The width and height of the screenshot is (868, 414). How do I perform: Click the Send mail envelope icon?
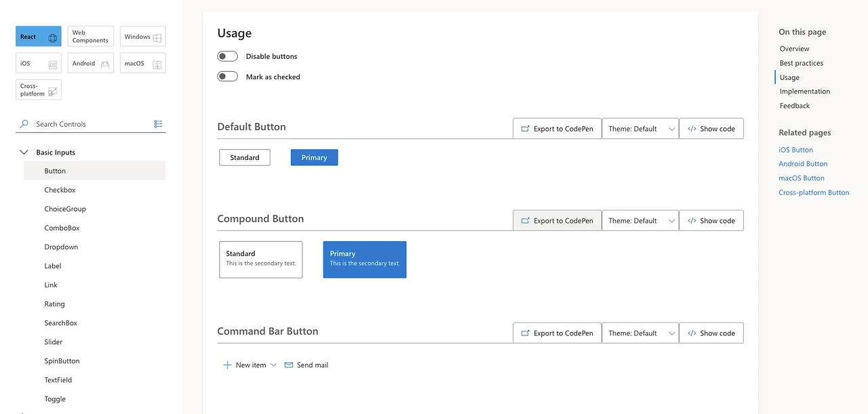[x=289, y=365]
